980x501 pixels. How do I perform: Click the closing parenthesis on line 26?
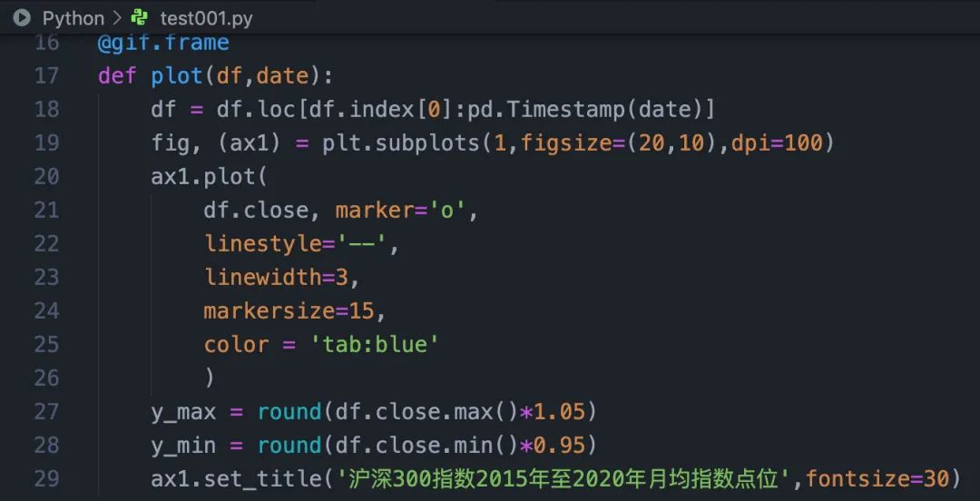[x=210, y=378]
